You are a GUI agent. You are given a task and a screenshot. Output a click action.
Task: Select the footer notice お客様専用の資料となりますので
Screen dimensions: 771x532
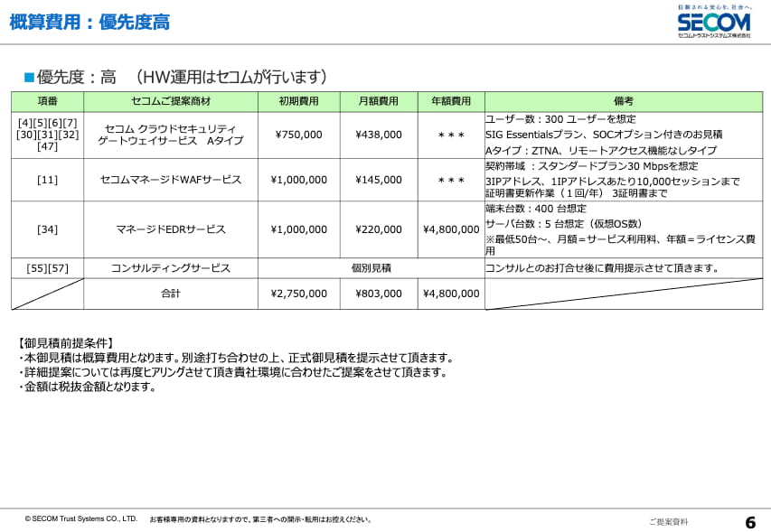pos(260,519)
